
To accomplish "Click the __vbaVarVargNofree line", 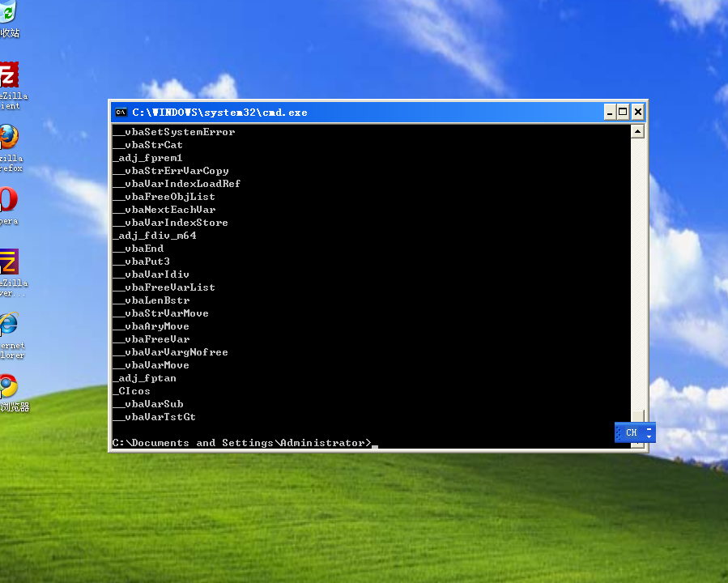I will click(x=171, y=353).
